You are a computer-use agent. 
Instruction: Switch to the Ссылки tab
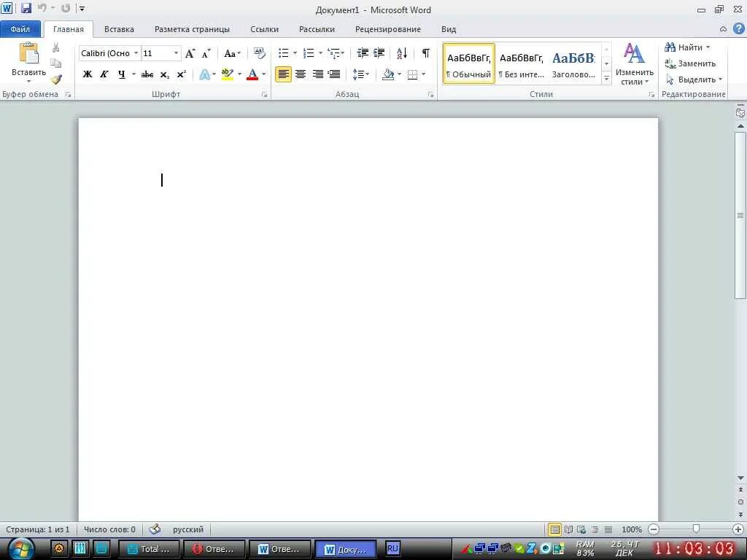click(264, 29)
